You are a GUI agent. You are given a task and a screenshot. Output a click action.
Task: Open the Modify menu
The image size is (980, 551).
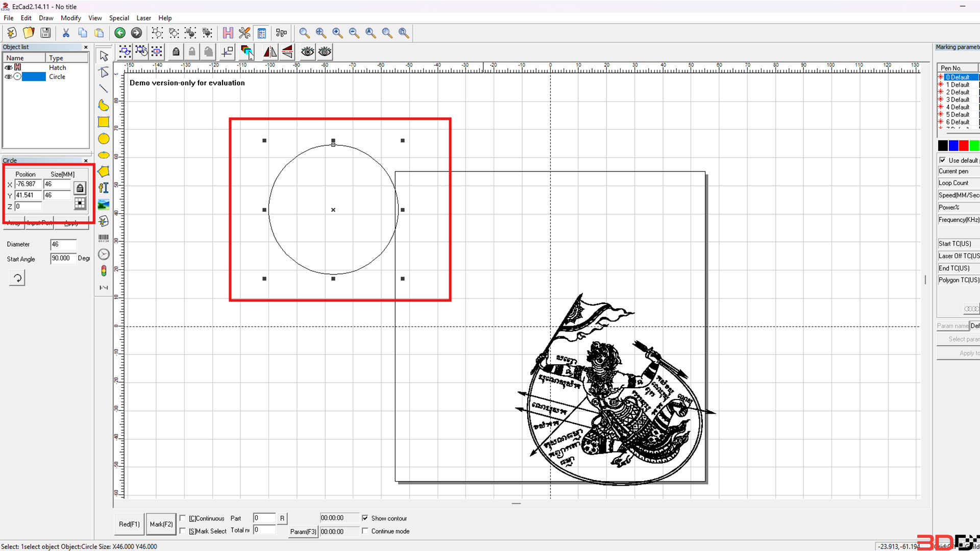point(70,18)
